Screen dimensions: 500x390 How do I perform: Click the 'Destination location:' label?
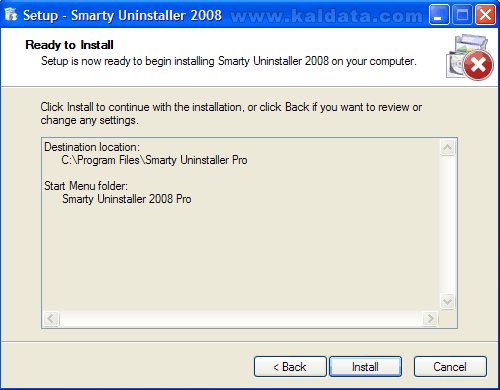tap(92, 147)
